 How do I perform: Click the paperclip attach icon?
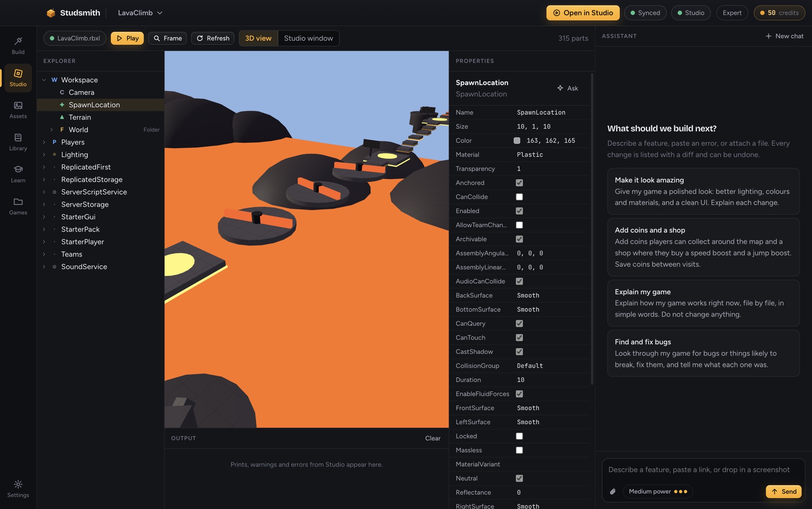[x=613, y=491]
